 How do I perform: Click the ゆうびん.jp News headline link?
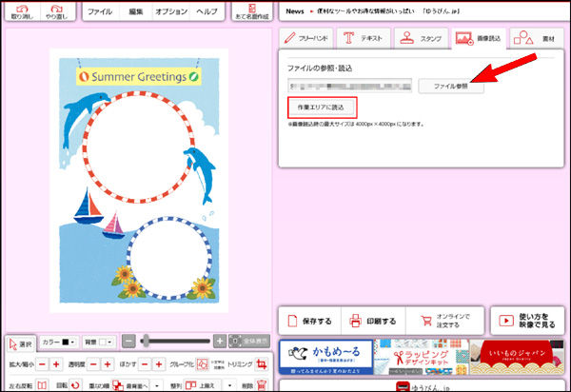[x=388, y=11]
